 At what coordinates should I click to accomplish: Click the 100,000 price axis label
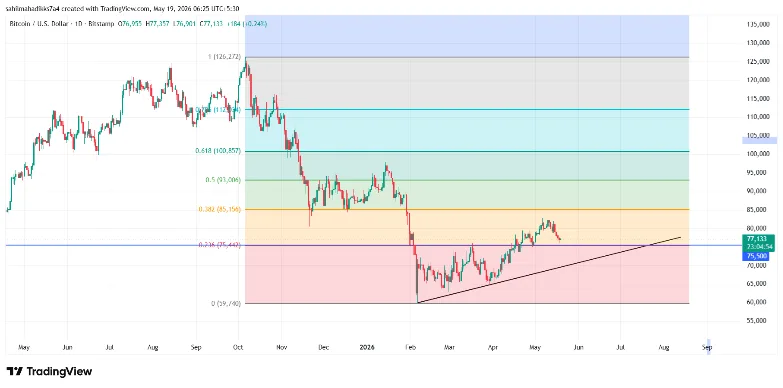[757, 154]
